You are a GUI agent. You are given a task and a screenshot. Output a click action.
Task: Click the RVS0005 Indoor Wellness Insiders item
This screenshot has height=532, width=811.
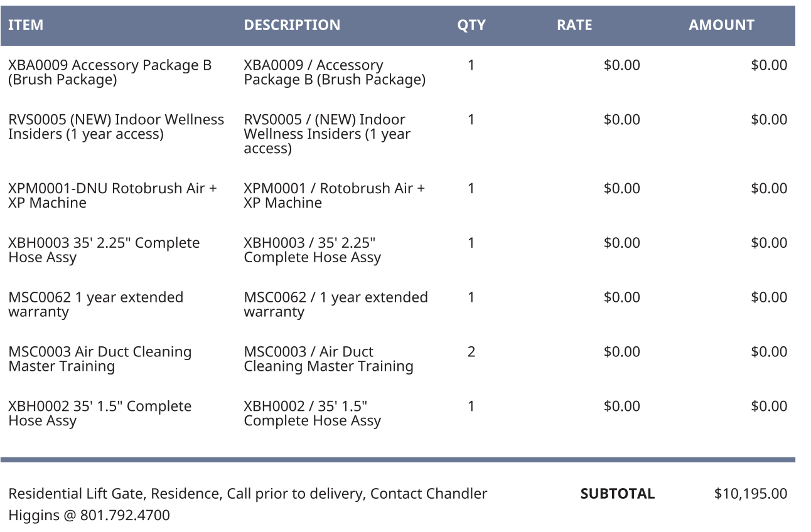click(116, 127)
